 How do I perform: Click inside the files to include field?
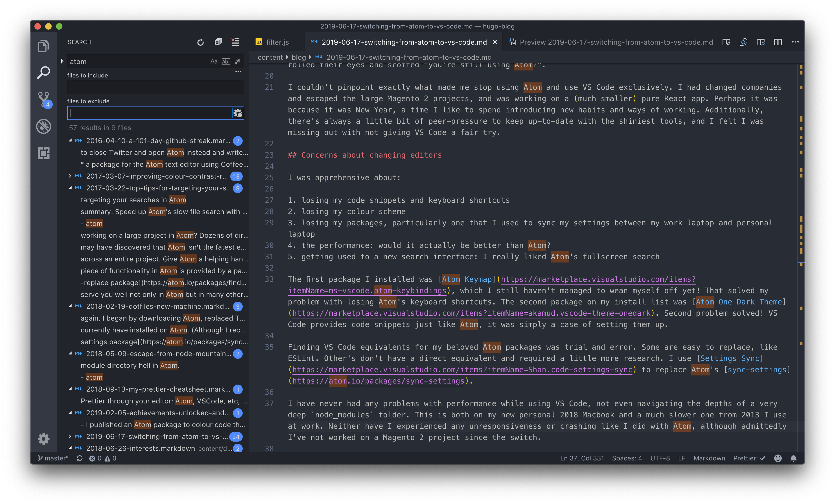click(155, 87)
